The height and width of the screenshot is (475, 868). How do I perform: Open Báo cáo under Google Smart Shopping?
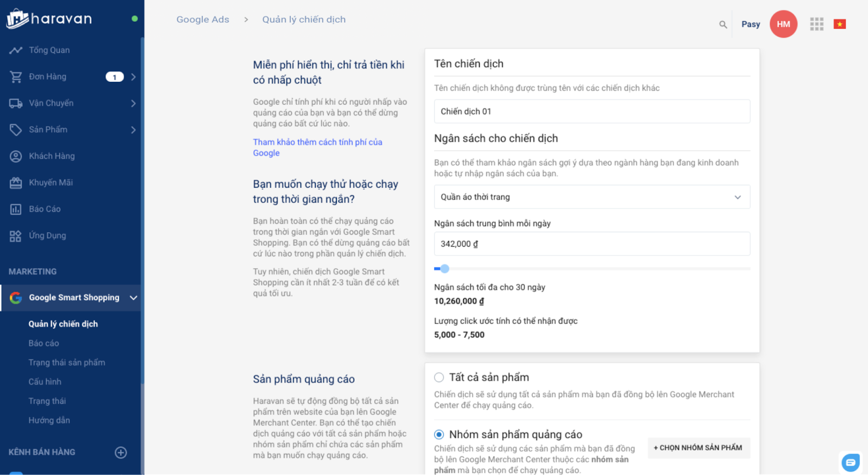(x=44, y=343)
